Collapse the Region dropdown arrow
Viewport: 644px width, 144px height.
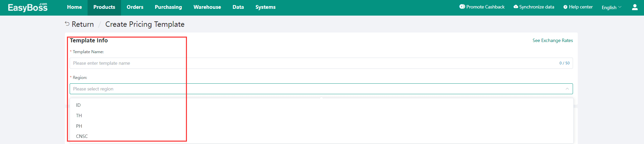(567, 89)
